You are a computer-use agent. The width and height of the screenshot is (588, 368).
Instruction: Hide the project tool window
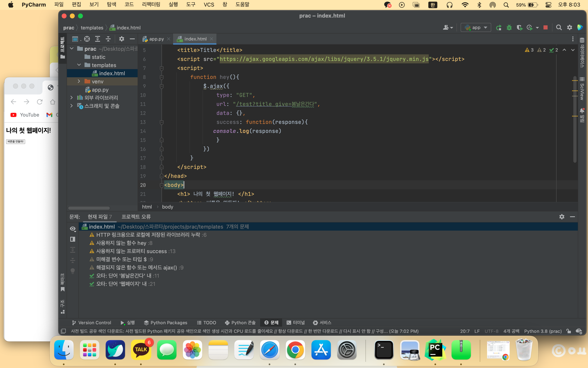[132, 39]
